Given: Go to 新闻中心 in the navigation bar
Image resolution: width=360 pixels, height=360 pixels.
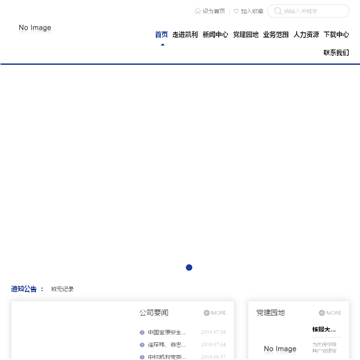Looking at the screenshot, I should click(215, 35).
